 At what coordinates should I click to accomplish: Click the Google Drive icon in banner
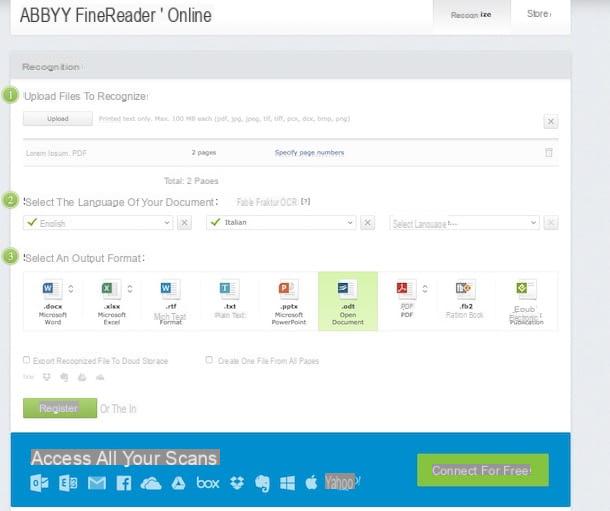tap(178, 483)
